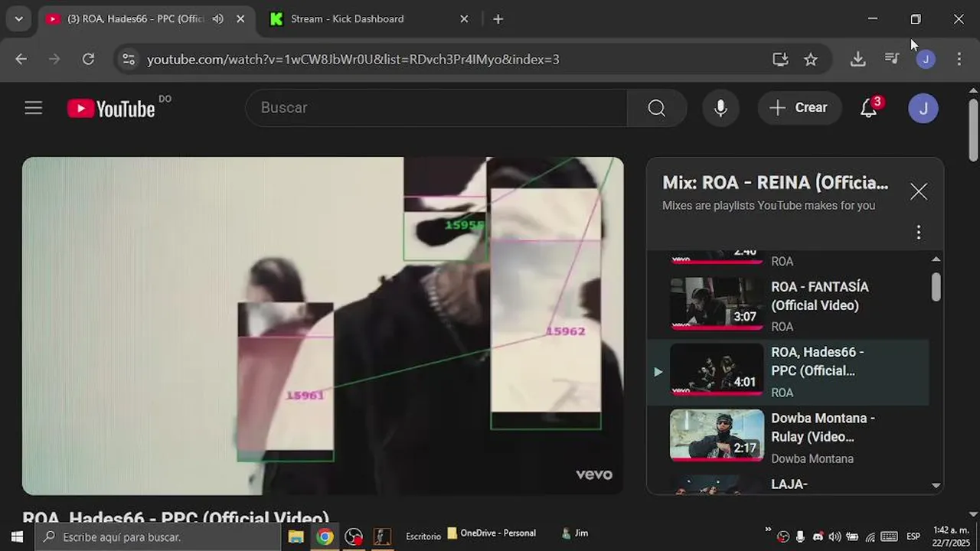
Task: Open File Explorer from the taskbar
Action: pyautogui.click(x=296, y=537)
